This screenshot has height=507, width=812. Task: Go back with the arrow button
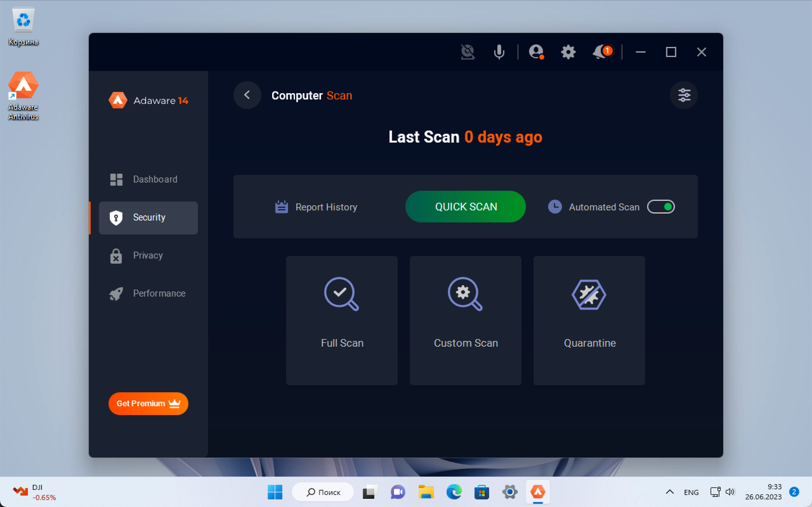pyautogui.click(x=247, y=95)
